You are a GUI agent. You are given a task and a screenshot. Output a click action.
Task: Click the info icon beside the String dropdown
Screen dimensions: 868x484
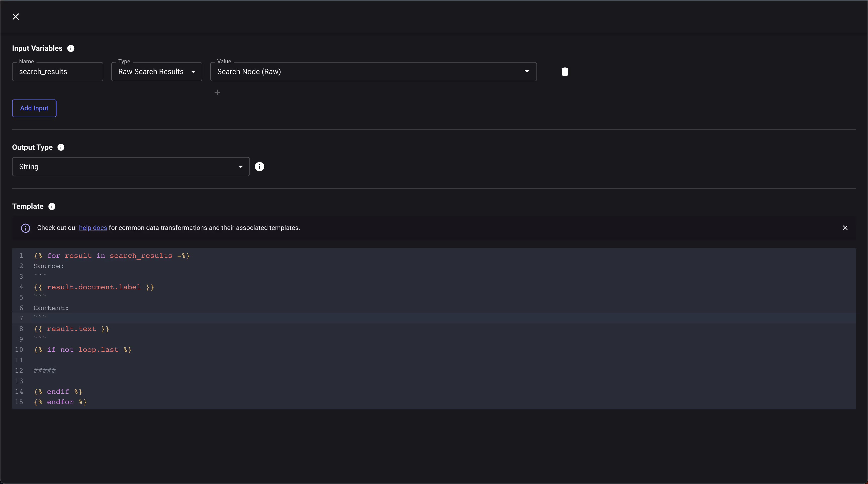coord(259,167)
